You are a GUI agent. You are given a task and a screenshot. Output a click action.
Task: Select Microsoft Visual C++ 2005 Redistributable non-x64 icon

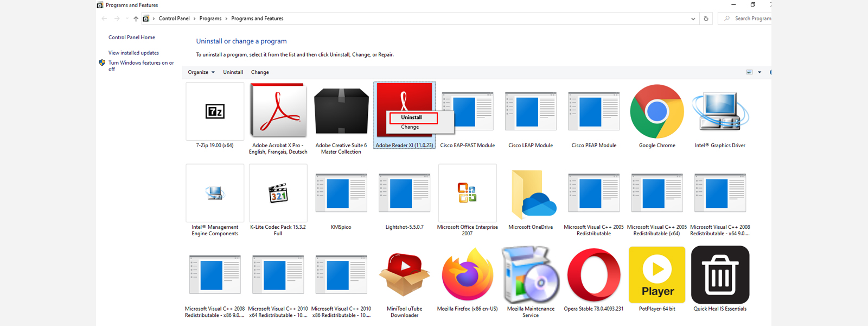594,193
